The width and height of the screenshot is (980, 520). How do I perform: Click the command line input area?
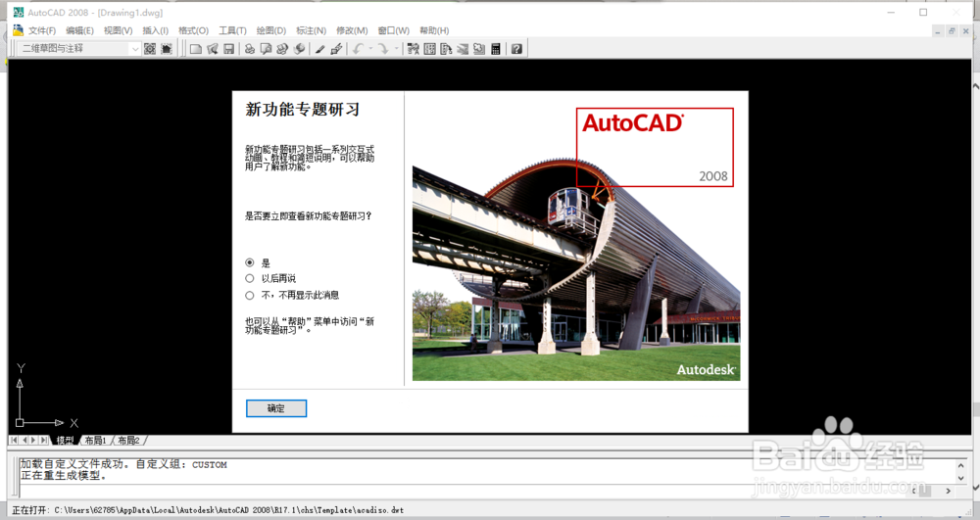[463, 492]
